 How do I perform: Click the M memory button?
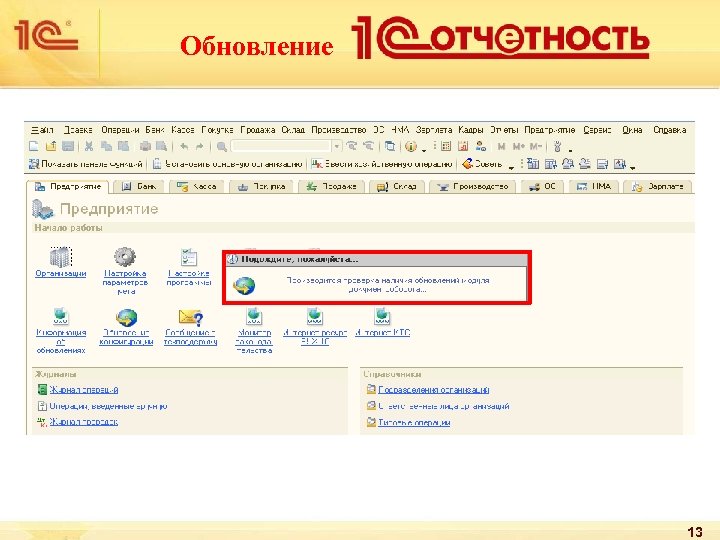coord(501,146)
